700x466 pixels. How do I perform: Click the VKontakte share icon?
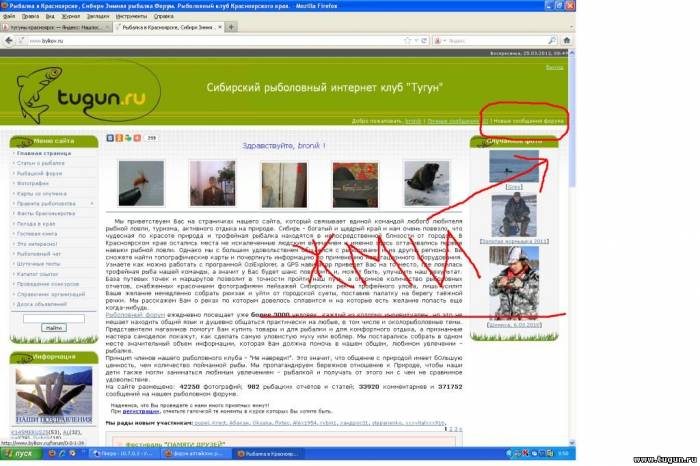[110, 138]
